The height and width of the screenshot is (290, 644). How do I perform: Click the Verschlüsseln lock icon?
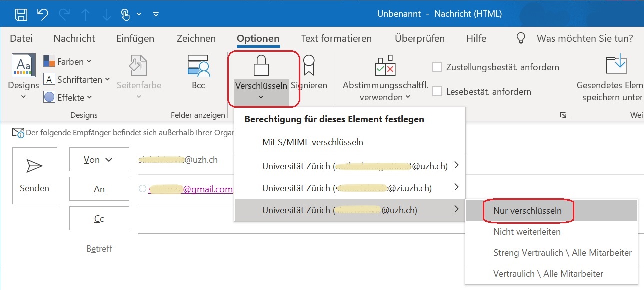[x=261, y=65]
